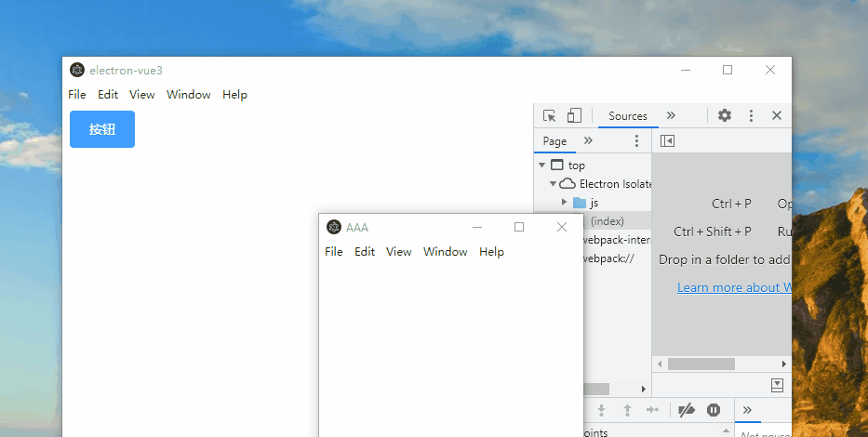Click the blue 按钮 button

point(102,129)
